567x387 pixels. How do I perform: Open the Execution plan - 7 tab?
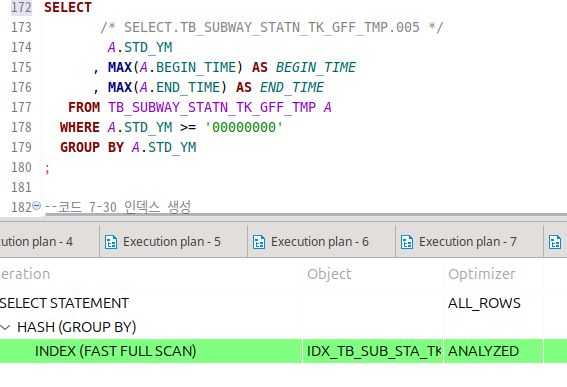(x=469, y=242)
